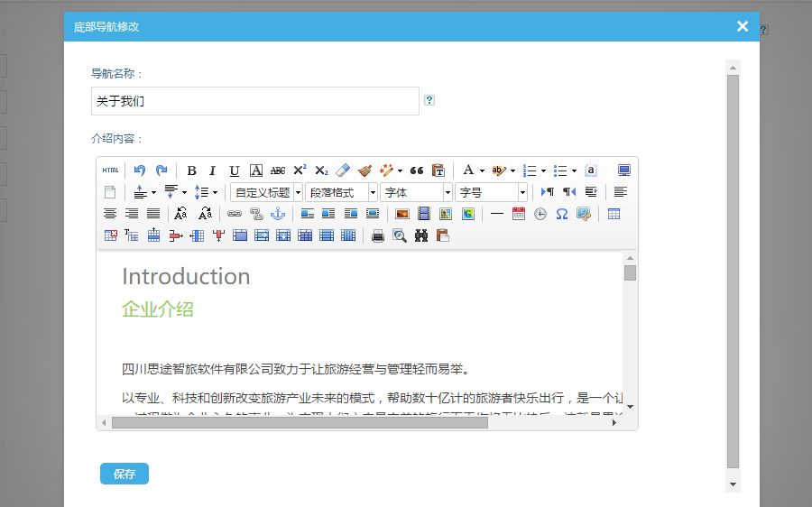Expand the 字号 font size dropdown
812x507 pixels.
click(x=521, y=192)
